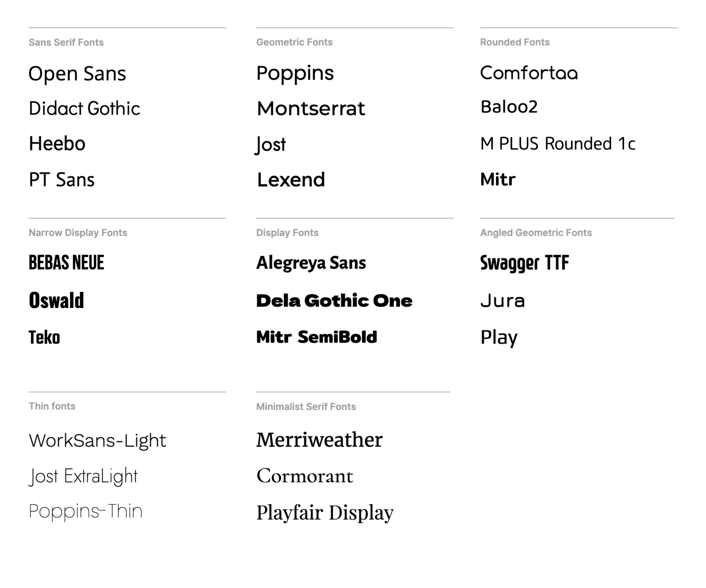Select the Angled Geometric Fonts heading
The height and width of the screenshot is (588, 706).
tap(536, 233)
